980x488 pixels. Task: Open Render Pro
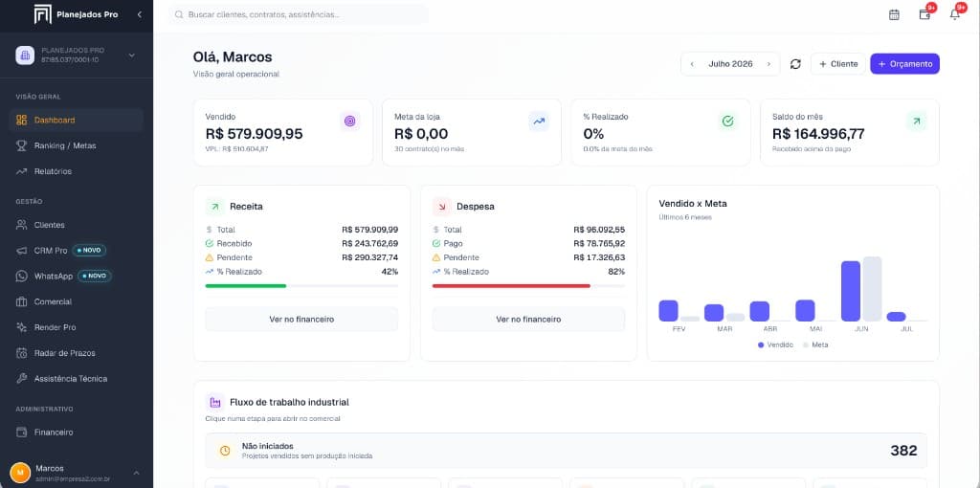(77, 327)
